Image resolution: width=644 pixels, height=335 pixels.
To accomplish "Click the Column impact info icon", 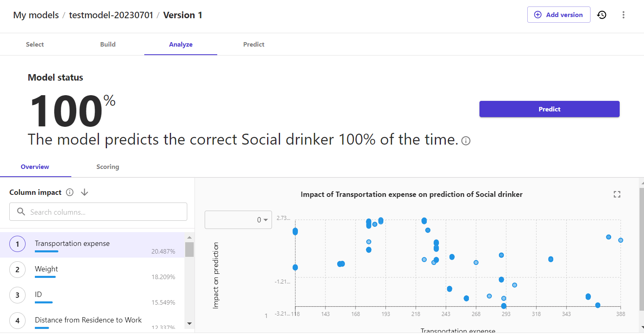I will tap(70, 192).
